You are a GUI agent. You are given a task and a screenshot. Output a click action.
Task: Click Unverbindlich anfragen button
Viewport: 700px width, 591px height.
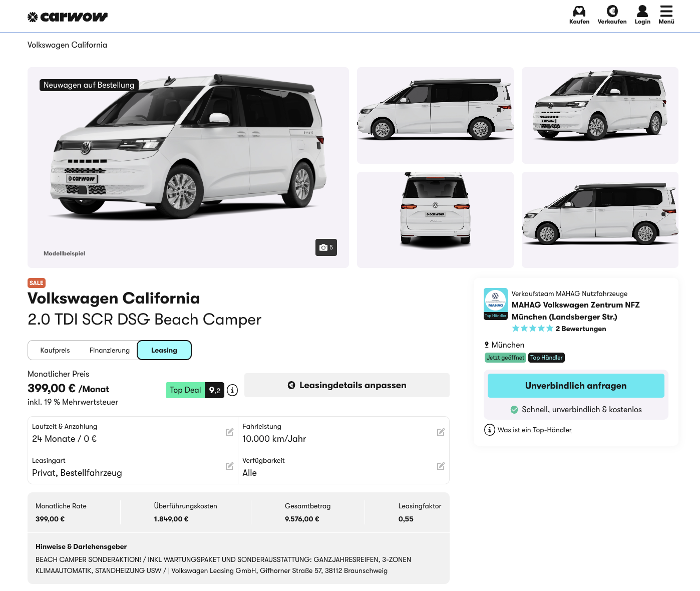point(576,386)
